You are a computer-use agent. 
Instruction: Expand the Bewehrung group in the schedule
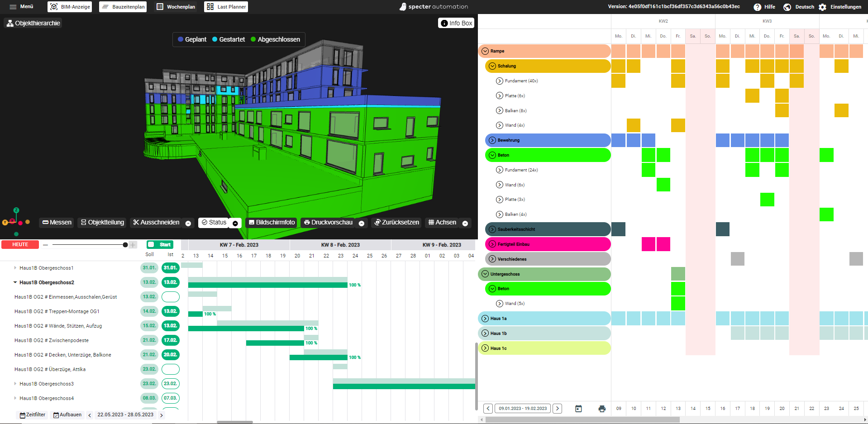(491, 140)
